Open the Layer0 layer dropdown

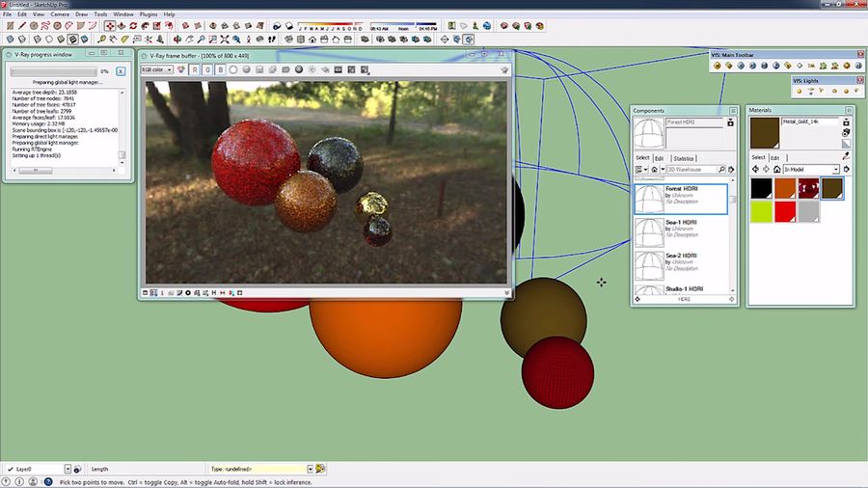tap(68, 469)
